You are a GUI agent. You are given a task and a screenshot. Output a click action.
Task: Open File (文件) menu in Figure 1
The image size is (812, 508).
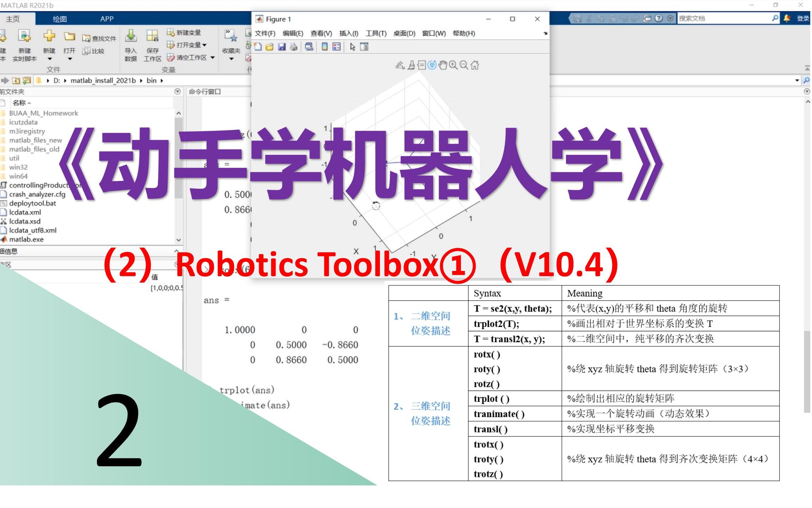(x=265, y=33)
